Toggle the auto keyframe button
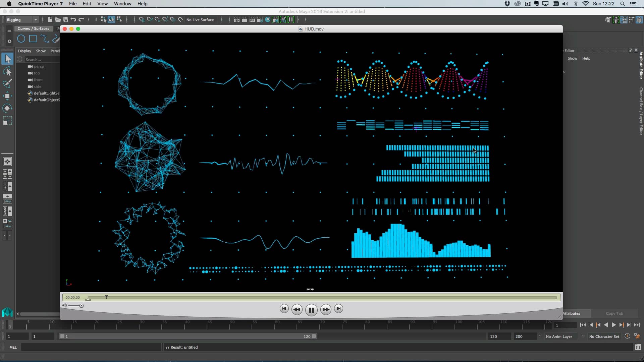 pyautogui.click(x=627, y=336)
